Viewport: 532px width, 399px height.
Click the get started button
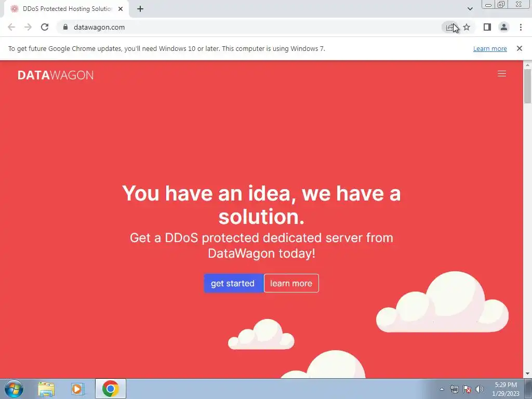[x=233, y=283]
